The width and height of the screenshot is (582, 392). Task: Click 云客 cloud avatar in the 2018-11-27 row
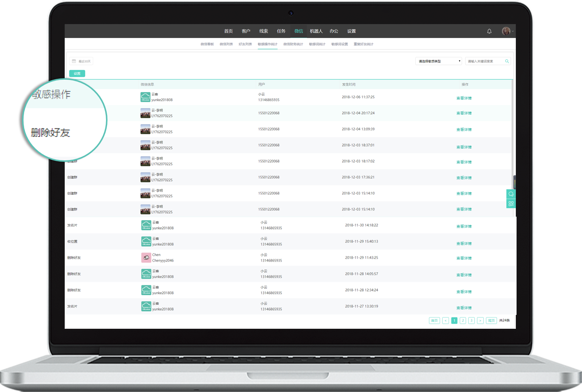146,306
